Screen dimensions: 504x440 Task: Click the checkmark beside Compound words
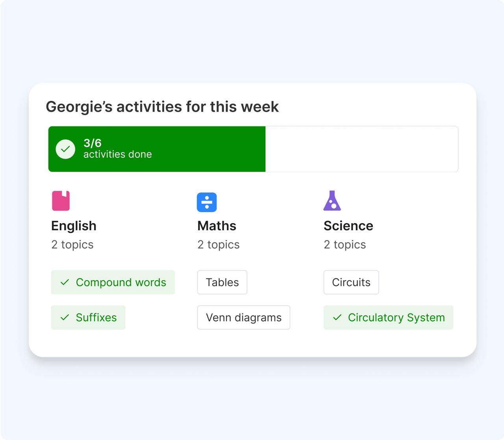[65, 282]
